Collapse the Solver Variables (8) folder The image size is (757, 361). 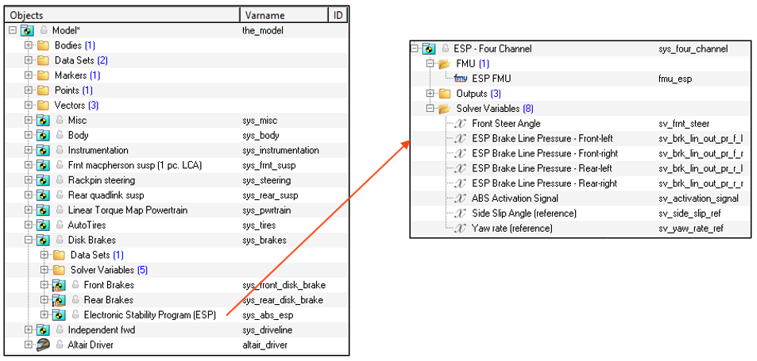point(430,109)
